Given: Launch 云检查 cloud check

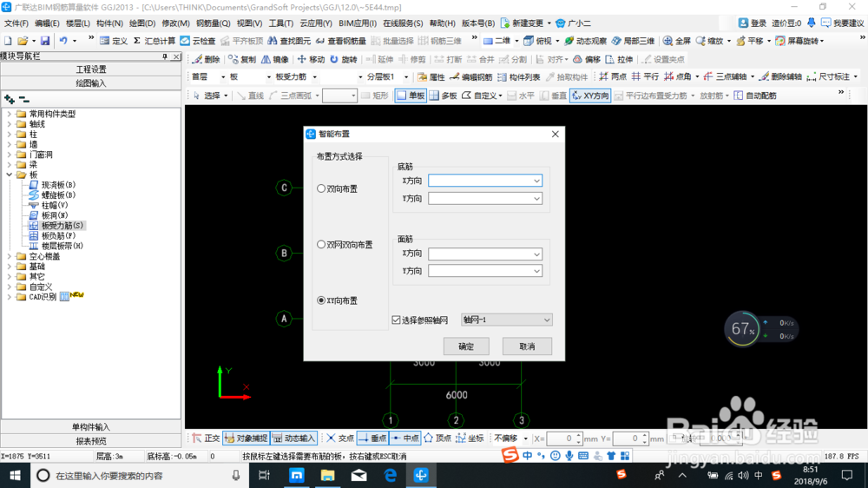Looking at the screenshot, I should tap(198, 41).
